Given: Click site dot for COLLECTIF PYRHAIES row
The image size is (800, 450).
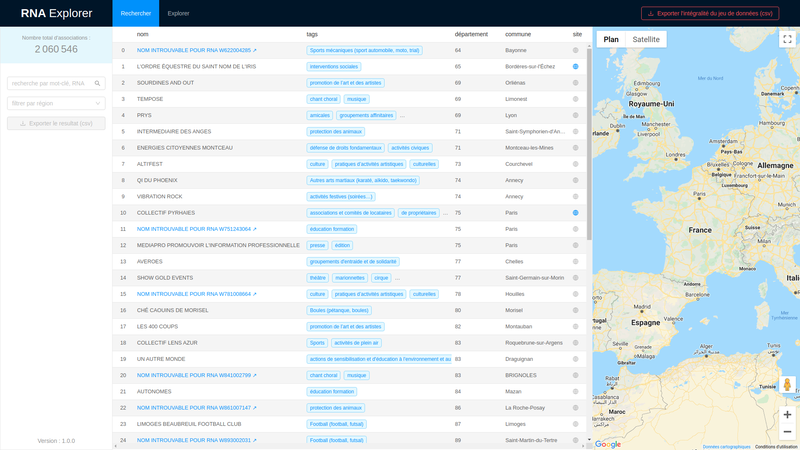Looking at the screenshot, I should point(576,213).
